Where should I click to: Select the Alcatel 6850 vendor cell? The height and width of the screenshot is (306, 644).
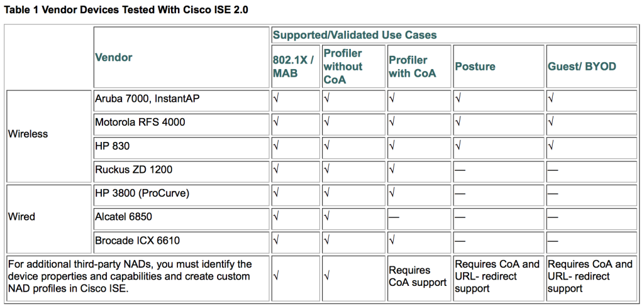123,217
